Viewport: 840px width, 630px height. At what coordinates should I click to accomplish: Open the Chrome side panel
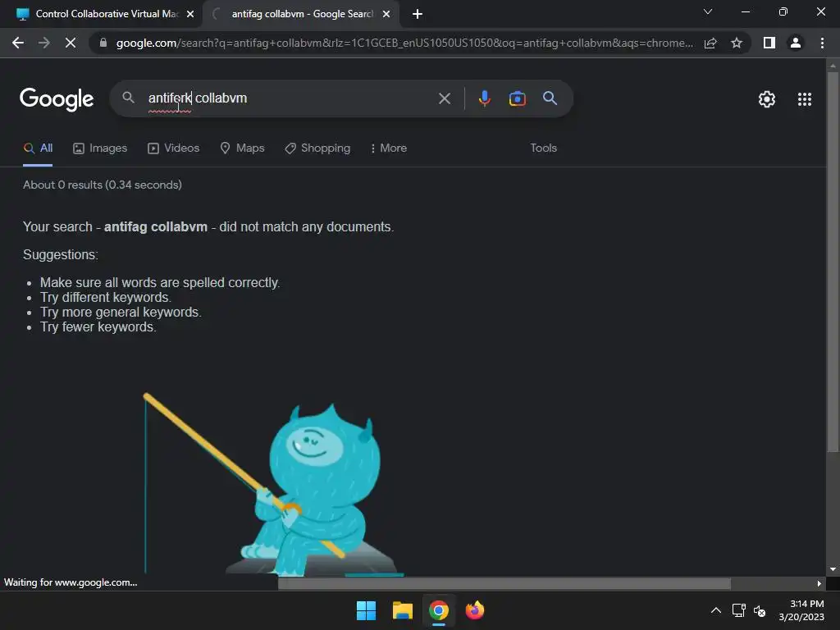(x=769, y=43)
